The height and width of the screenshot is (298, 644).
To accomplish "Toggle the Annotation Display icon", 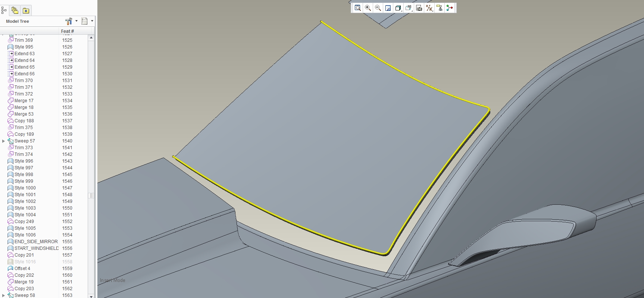I will point(440,8).
